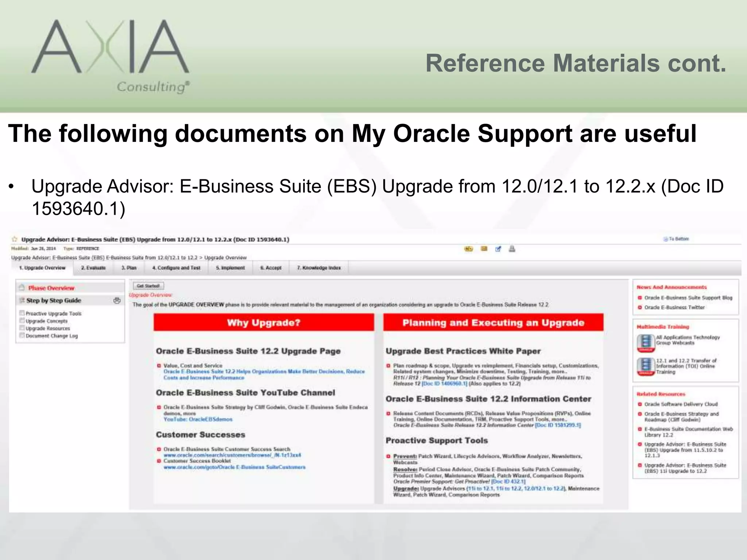747x560 pixels.
Task: Click the Doc ID 1406960.1 link
Action: click(x=444, y=384)
